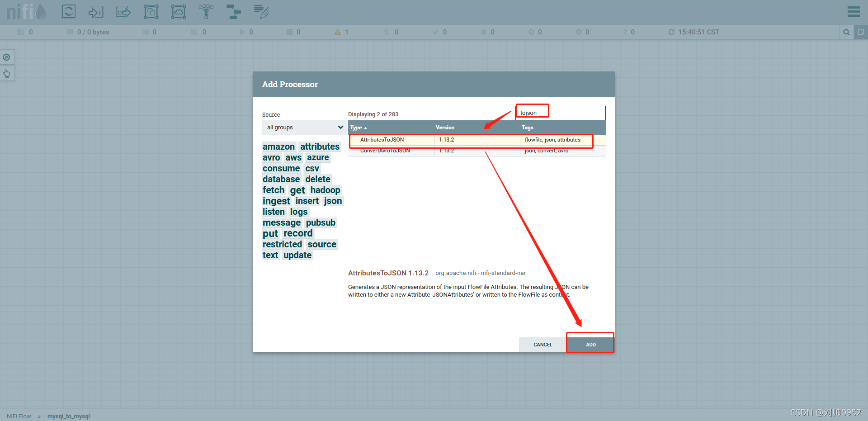The width and height of the screenshot is (868, 421).
Task: Filter by fetch tag
Action: (274, 190)
